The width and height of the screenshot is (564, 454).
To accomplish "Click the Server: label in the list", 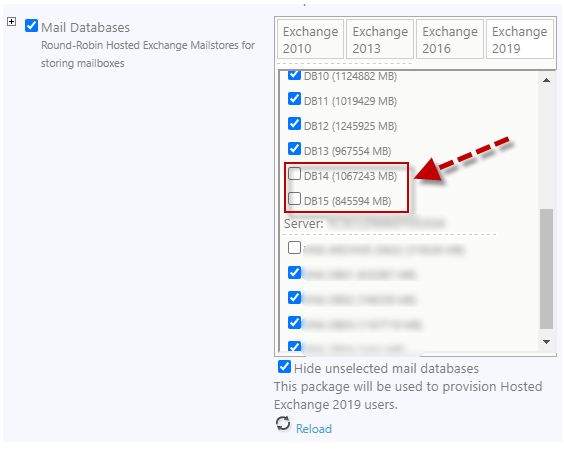I will pyautogui.click(x=304, y=224).
